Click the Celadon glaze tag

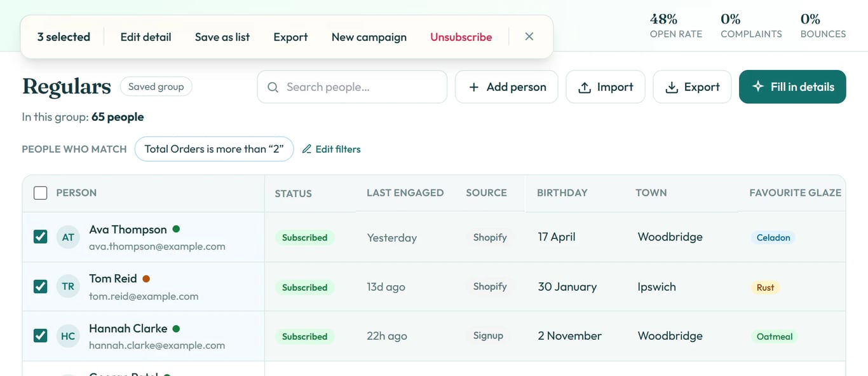pos(773,237)
